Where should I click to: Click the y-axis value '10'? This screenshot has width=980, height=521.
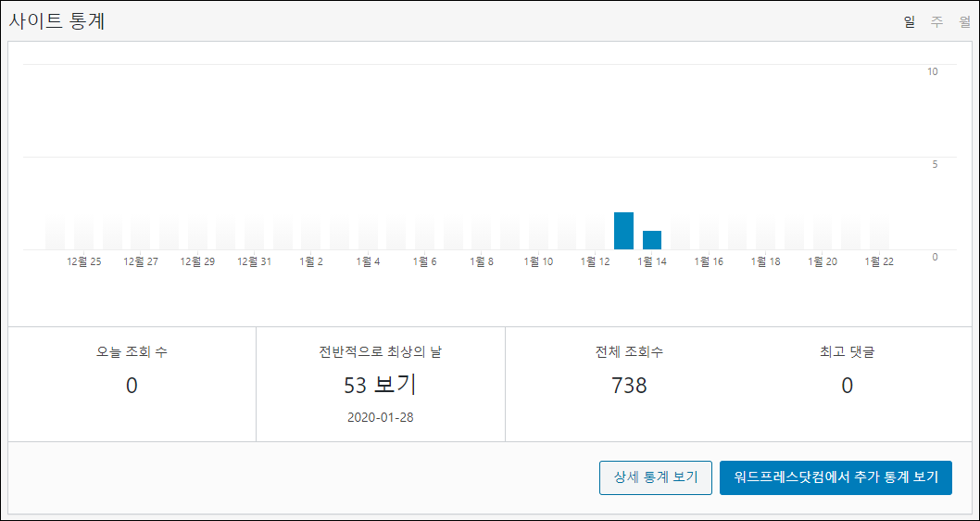coord(933,71)
